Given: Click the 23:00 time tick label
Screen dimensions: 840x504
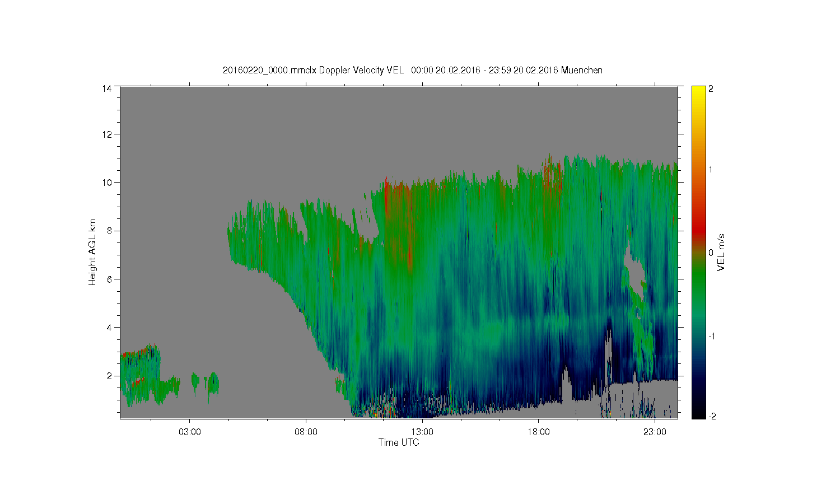Looking at the screenshot, I should [x=655, y=432].
